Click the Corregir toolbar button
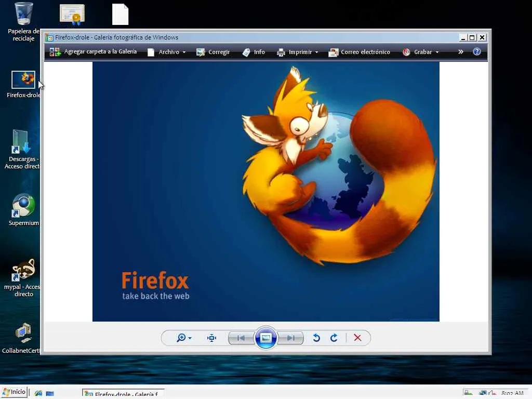Viewport: 532px width, 399px height. click(x=213, y=52)
